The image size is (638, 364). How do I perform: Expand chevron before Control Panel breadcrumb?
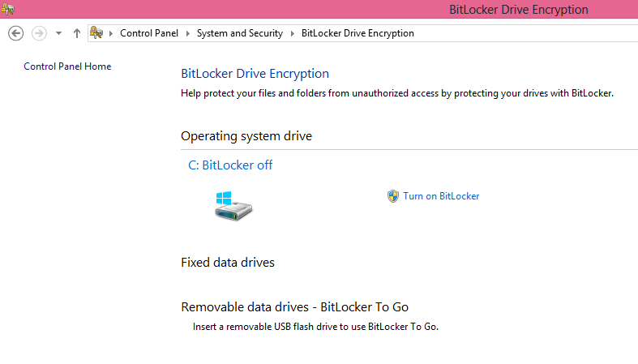[111, 33]
